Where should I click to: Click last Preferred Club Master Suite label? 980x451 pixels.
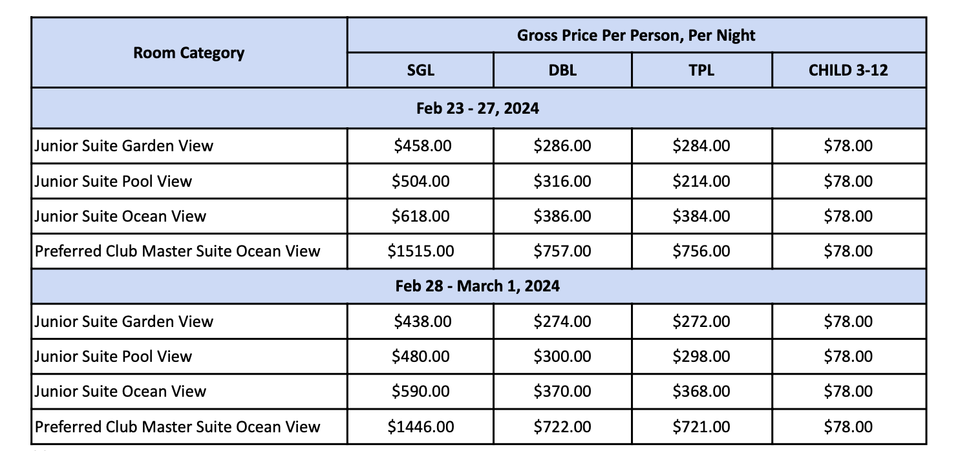pos(177,426)
